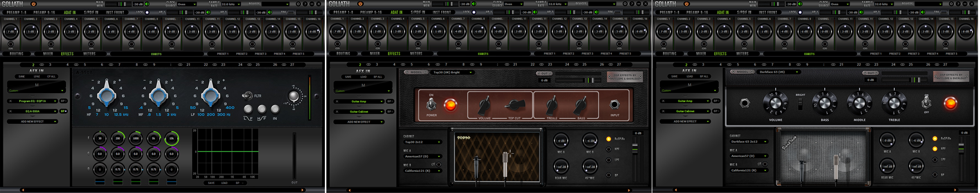The image size is (980, 193).
Task: Switch to Meters tab in Darkface window
Action: [x=742, y=54]
